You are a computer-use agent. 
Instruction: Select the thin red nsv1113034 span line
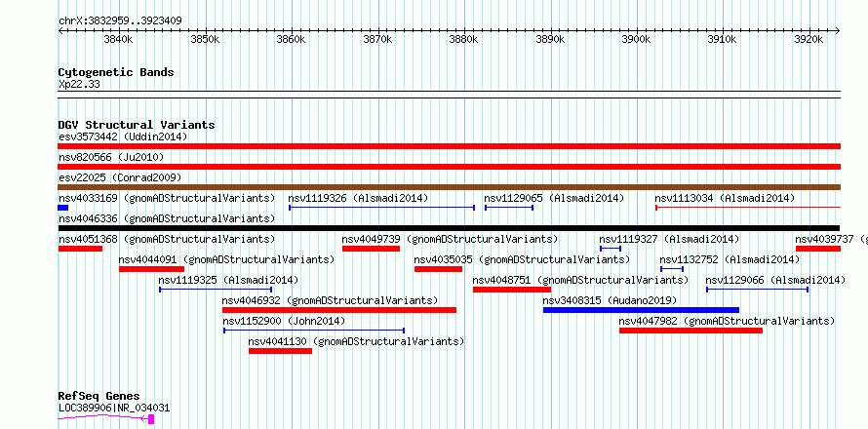tap(748, 208)
